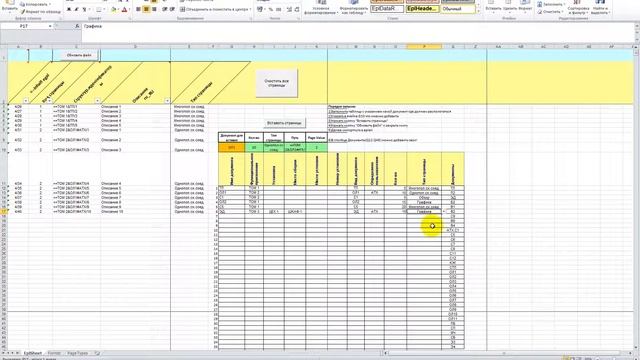Click the Очистить все страницы button
Image resolution: width=640 pixels, height=360 pixels.
coord(276,83)
